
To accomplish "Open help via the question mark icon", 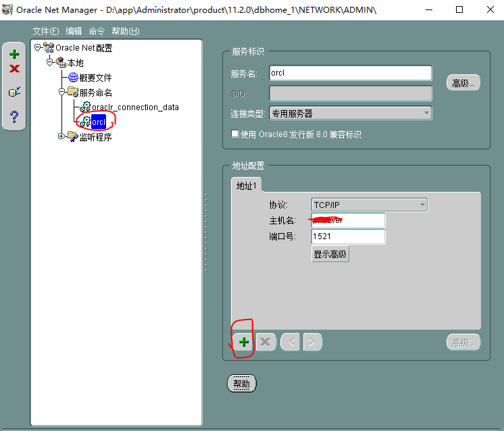I will (x=14, y=118).
